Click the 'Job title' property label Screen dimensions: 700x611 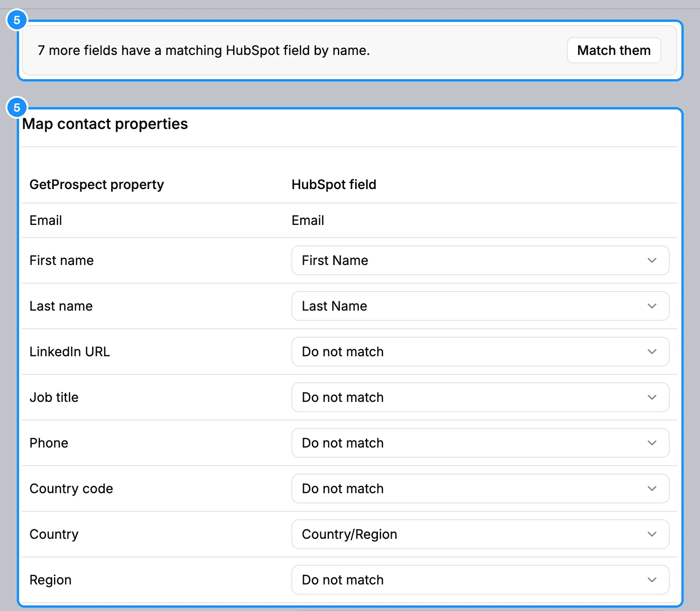pyautogui.click(x=54, y=397)
